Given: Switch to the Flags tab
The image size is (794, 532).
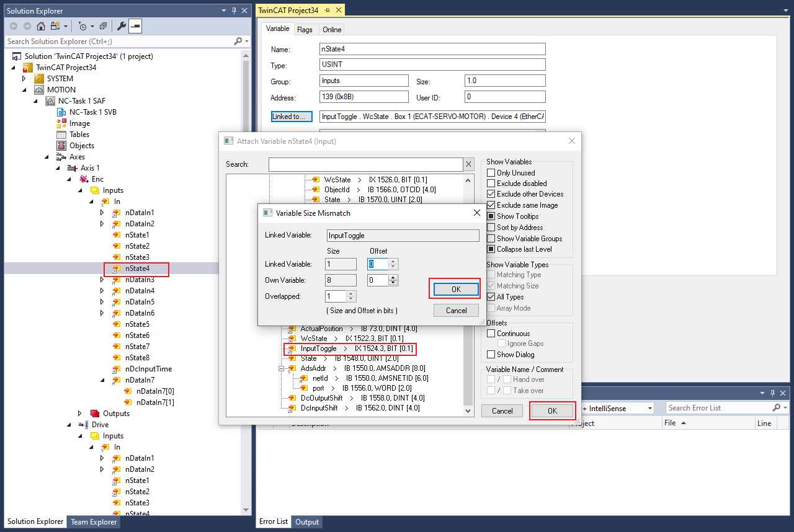Looking at the screenshot, I should pos(305,30).
